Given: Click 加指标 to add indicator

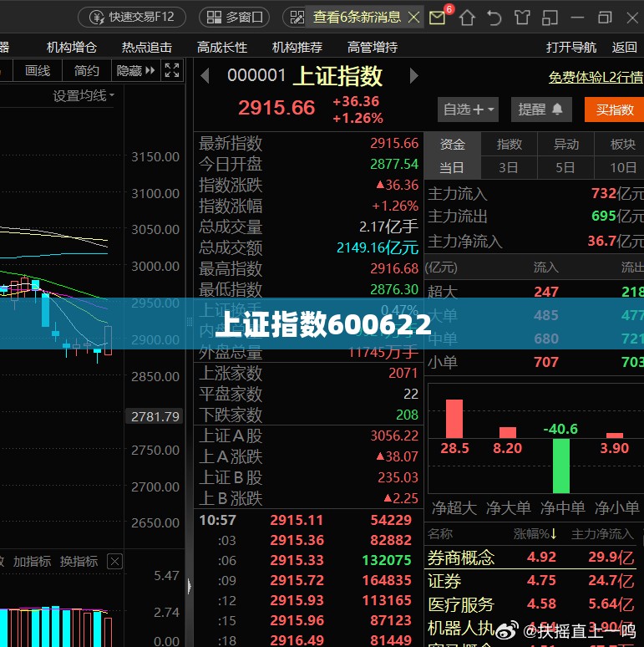Looking at the screenshot, I should (33, 561).
